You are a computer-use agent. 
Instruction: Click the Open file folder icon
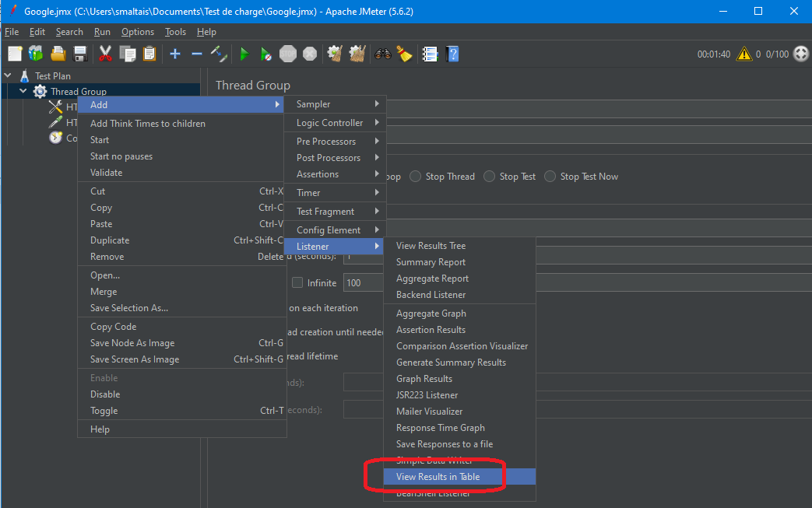(x=58, y=54)
